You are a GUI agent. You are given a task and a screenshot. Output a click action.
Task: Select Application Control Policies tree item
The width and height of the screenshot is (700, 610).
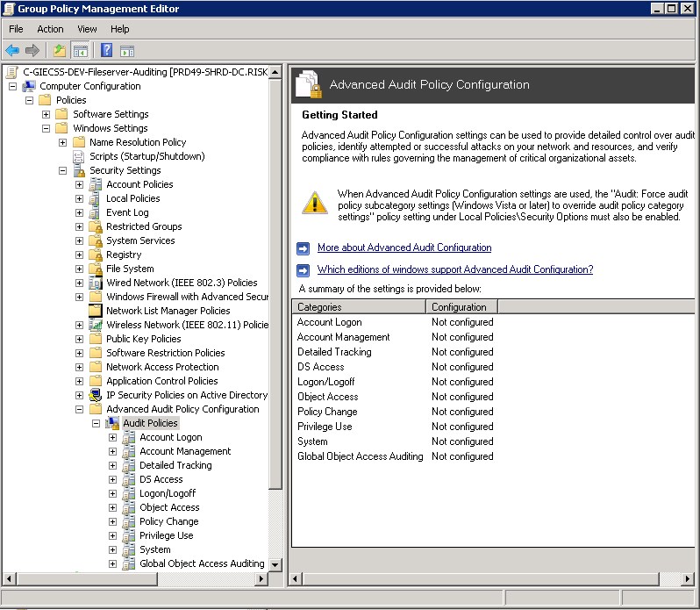(162, 381)
